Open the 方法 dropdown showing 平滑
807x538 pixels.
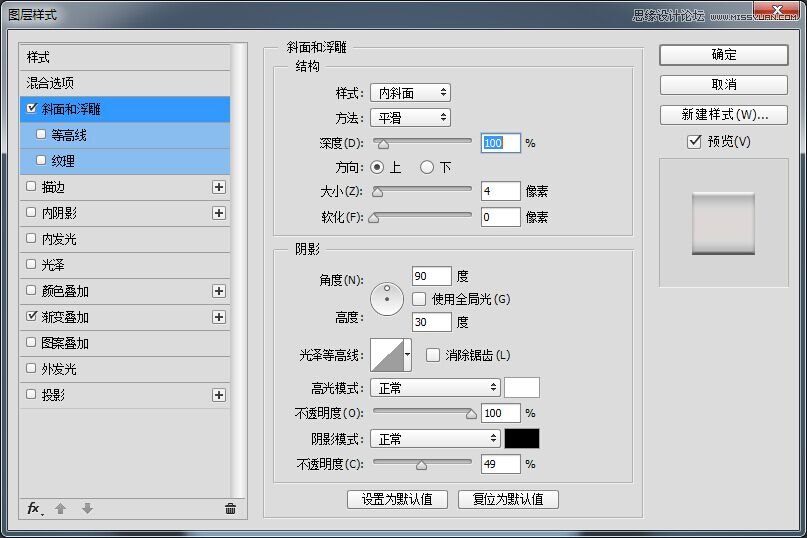point(410,118)
